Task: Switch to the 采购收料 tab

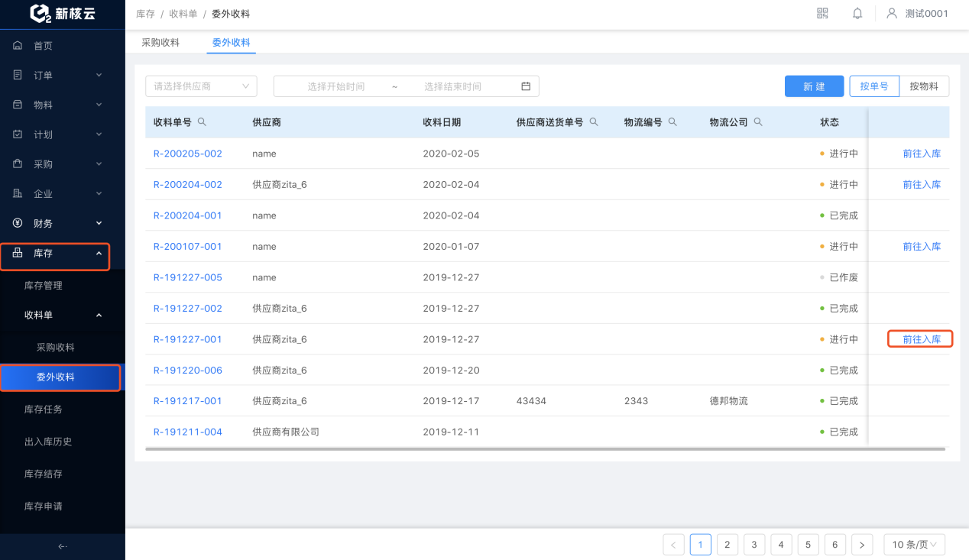Action: pos(160,43)
